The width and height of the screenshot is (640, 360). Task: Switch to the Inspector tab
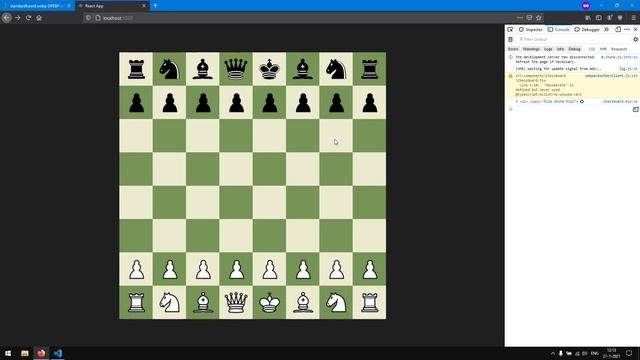pos(531,29)
